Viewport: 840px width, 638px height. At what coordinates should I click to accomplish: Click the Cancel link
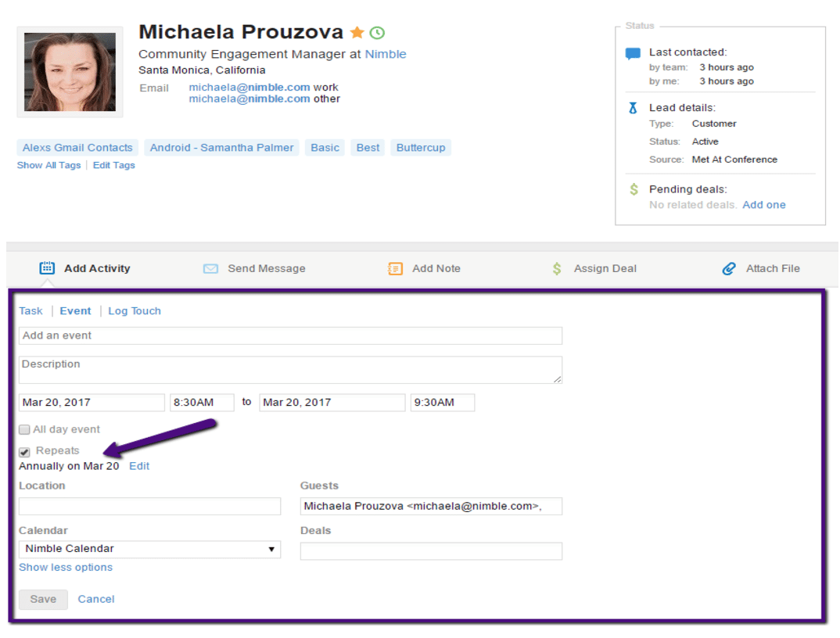pyautogui.click(x=96, y=599)
